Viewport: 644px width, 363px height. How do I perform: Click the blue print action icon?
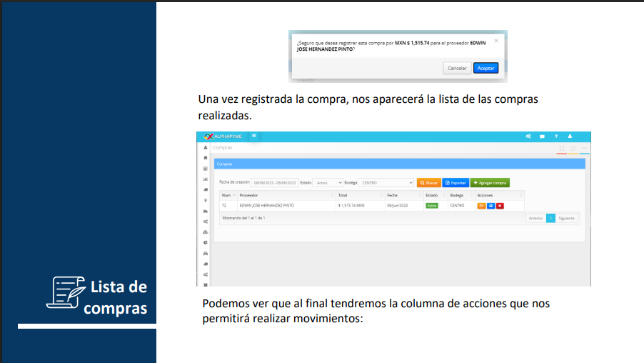490,206
